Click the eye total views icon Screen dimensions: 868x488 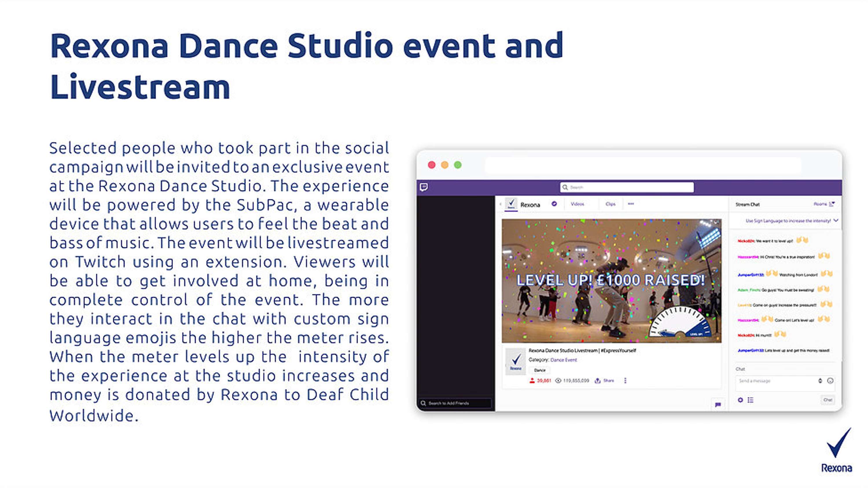[558, 380]
